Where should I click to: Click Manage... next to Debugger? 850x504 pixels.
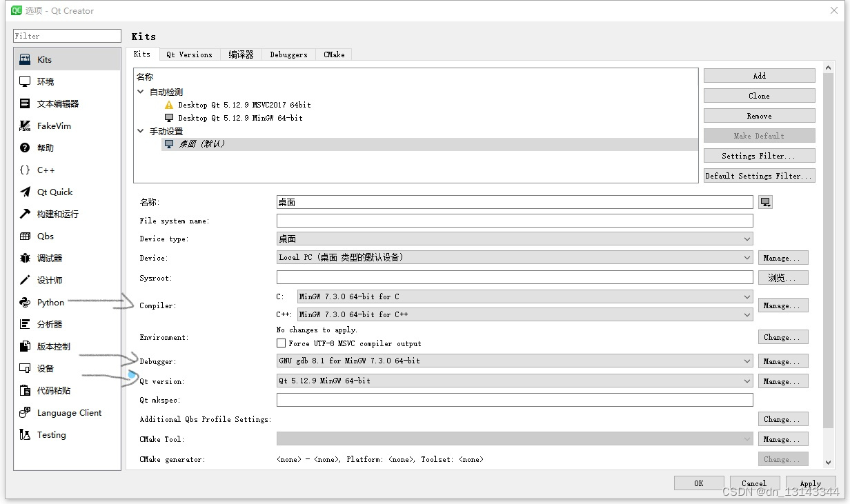(x=783, y=361)
